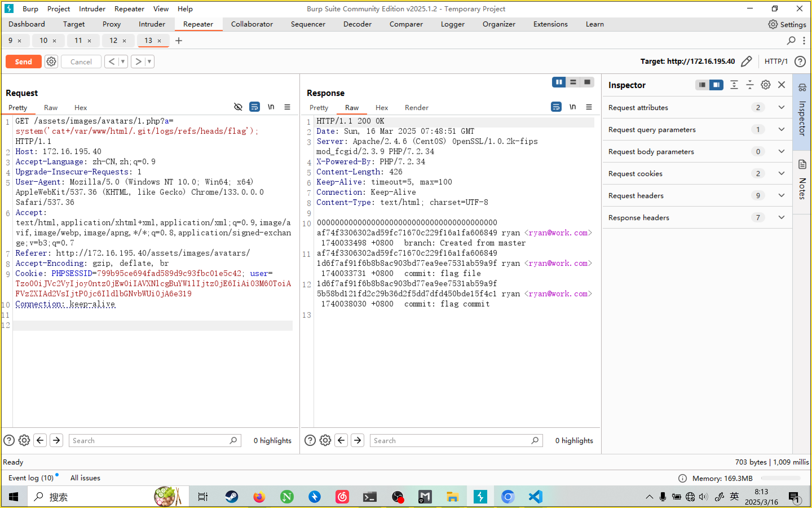
Task: Open next-history dropdown arrow
Action: coord(149,62)
